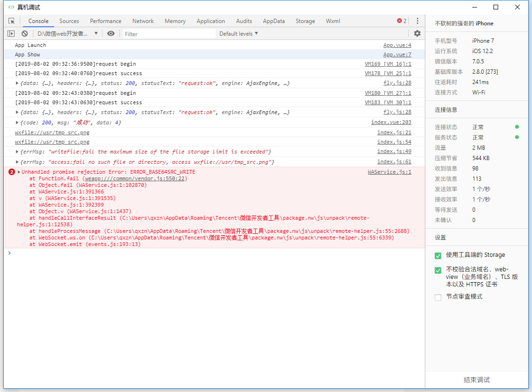Clear the console log

(24, 34)
